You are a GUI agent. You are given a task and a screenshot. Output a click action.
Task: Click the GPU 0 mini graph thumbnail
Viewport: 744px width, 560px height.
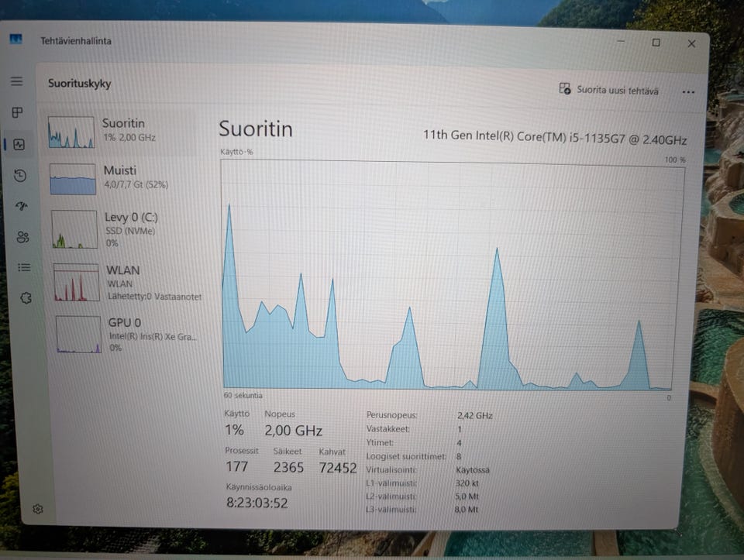[79, 335]
